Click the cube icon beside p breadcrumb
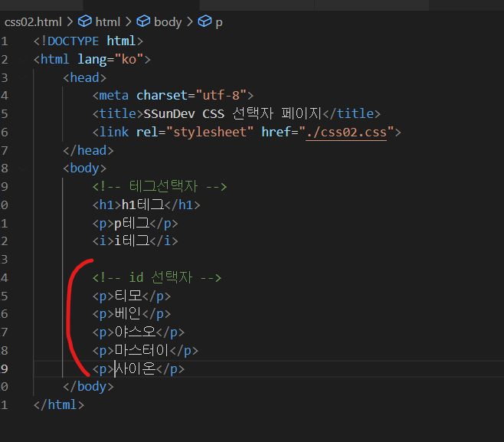The height and width of the screenshot is (442, 504). (x=205, y=21)
